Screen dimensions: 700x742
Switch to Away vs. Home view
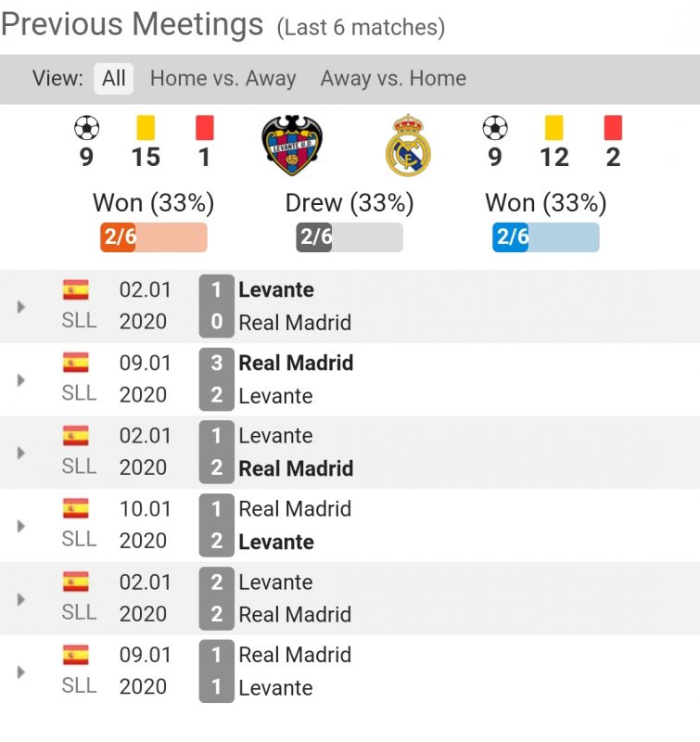393,79
